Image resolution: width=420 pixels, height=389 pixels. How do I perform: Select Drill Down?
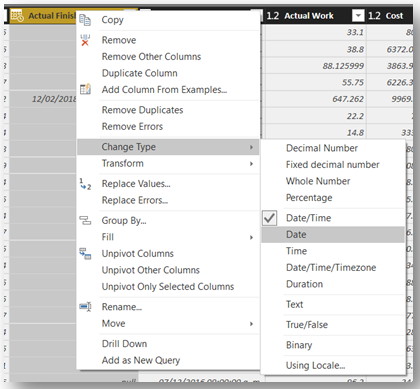pyautogui.click(x=168, y=344)
